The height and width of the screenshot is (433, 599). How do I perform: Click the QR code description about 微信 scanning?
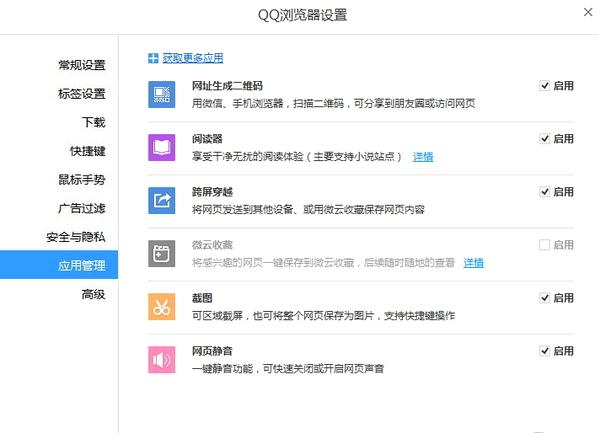(x=333, y=103)
